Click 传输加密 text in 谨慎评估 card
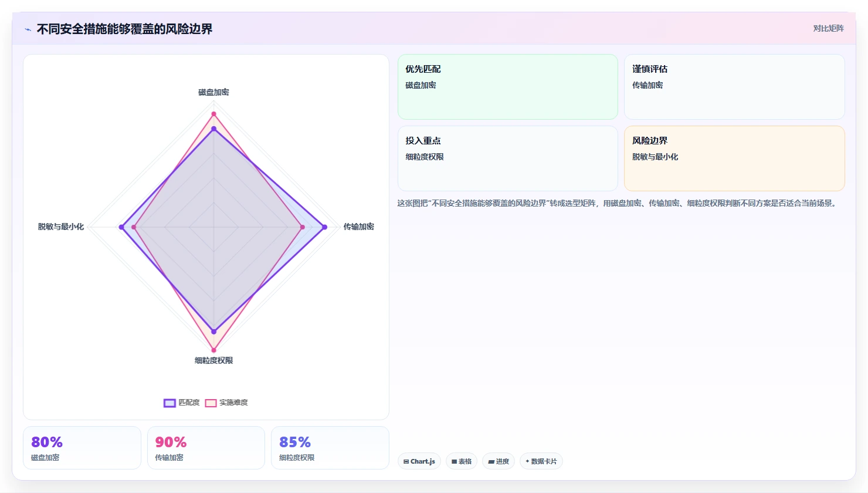Screen dimensions: 868x493 click(647, 85)
